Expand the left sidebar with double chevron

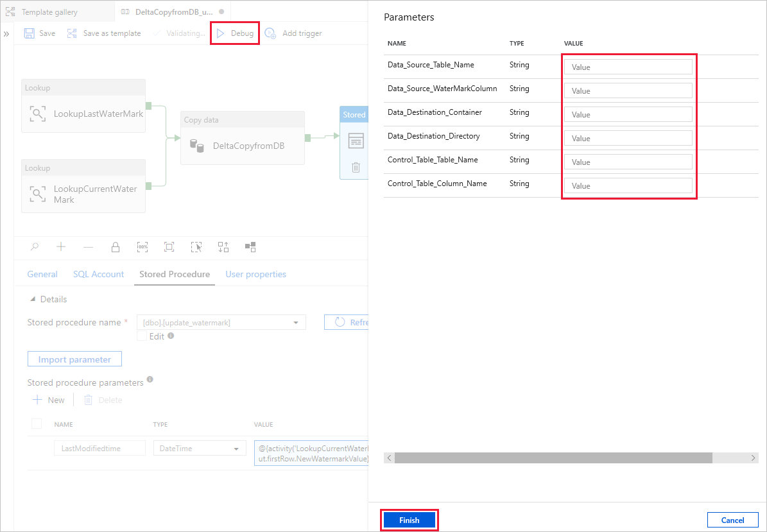click(x=6, y=34)
